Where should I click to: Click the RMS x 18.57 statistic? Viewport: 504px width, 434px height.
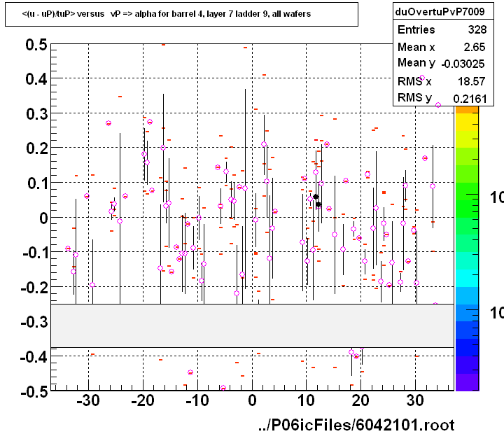point(441,81)
